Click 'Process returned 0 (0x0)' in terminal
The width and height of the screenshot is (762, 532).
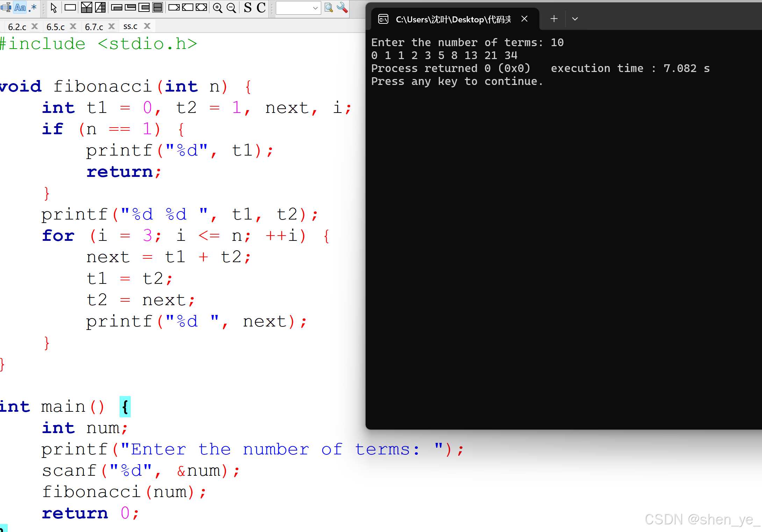tap(451, 68)
